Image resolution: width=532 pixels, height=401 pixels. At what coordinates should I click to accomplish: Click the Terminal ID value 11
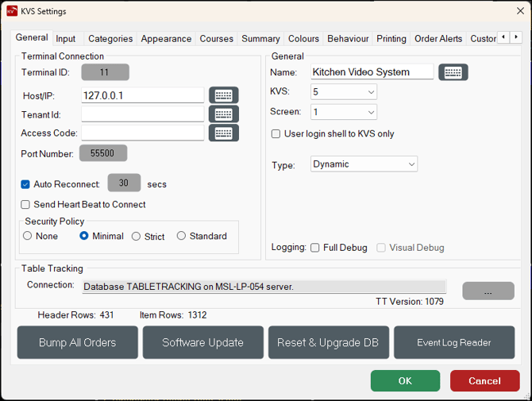(105, 72)
